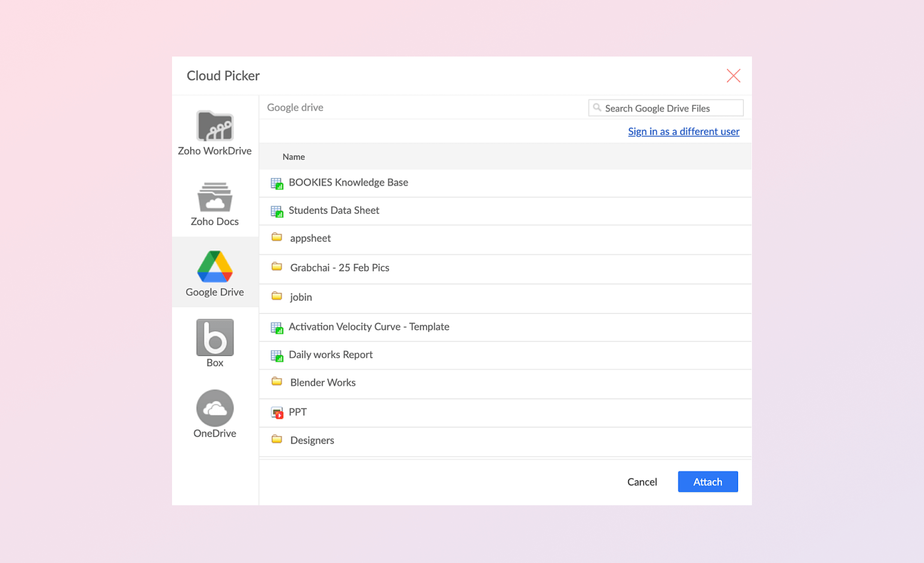Cancel the cloud file selection
924x563 pixels.
click(642, 482)
